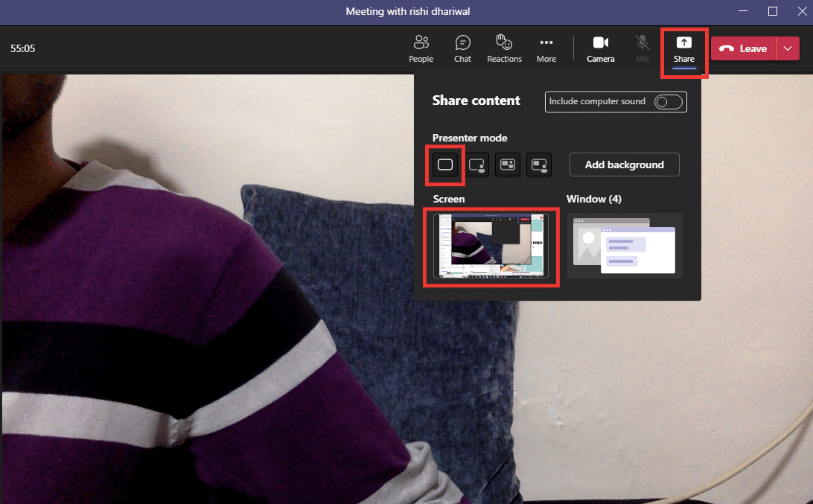
Task: Open the More actions menu
Action: pyautogui.click(x=546, y=48)
